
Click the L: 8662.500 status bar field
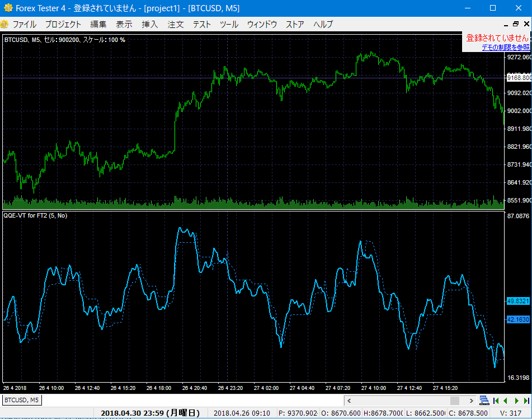426,413
